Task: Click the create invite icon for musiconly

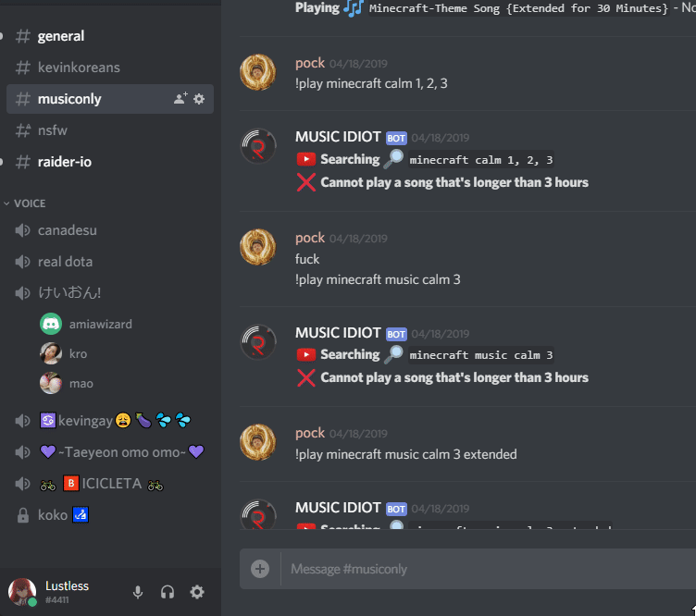Action: (x=180, y=98)
